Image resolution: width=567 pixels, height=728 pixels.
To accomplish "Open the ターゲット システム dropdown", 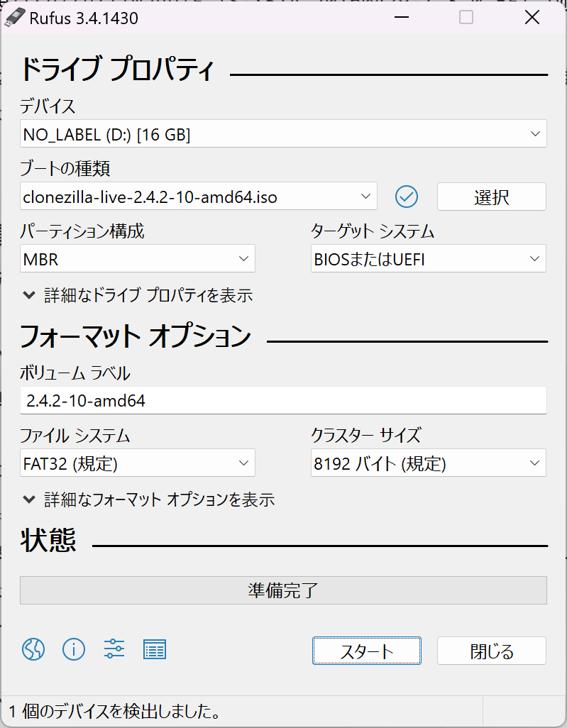I will click(x=428, y=258).
